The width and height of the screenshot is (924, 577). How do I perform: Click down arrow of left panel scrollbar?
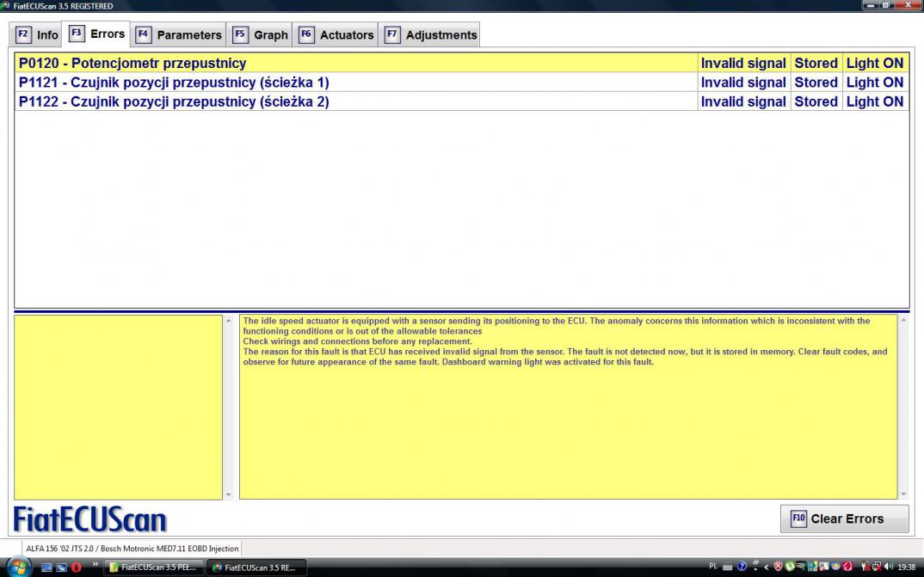coord(229,494)
